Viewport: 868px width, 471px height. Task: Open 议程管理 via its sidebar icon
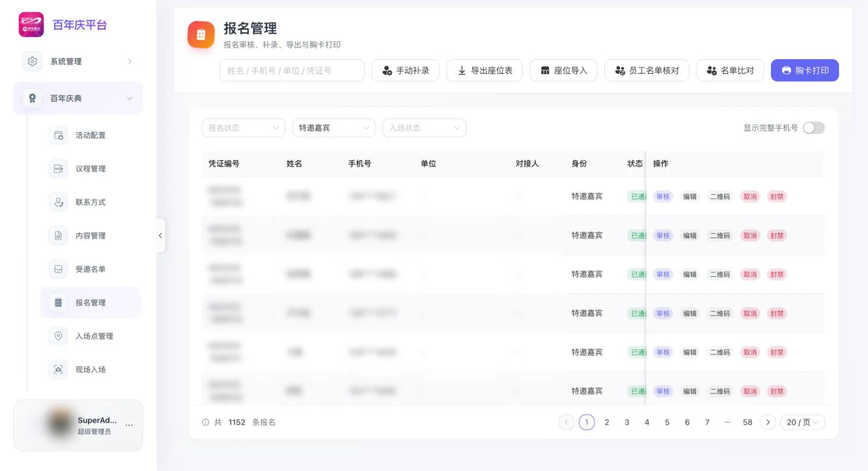[x=58, y=169]
